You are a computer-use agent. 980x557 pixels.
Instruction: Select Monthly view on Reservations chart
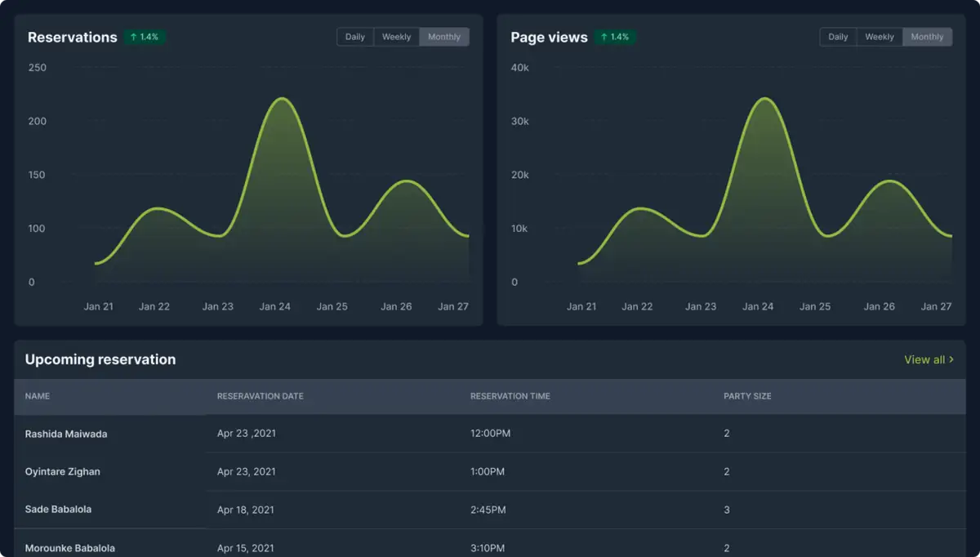point(444,37)
